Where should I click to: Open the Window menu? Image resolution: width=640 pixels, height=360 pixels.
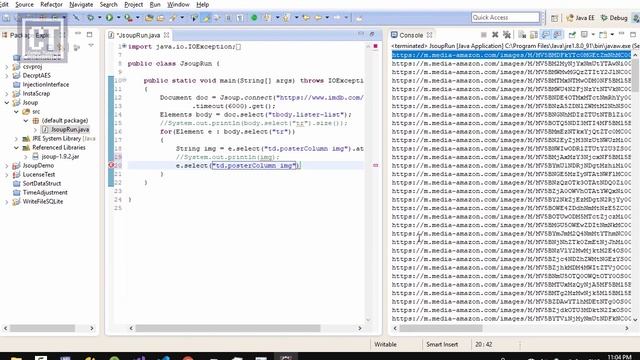point(178,4)
